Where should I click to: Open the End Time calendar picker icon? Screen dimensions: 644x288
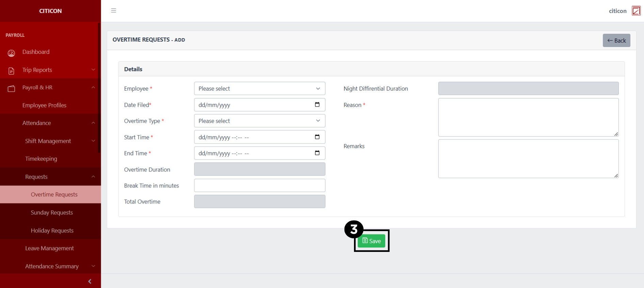coord(317,153)
